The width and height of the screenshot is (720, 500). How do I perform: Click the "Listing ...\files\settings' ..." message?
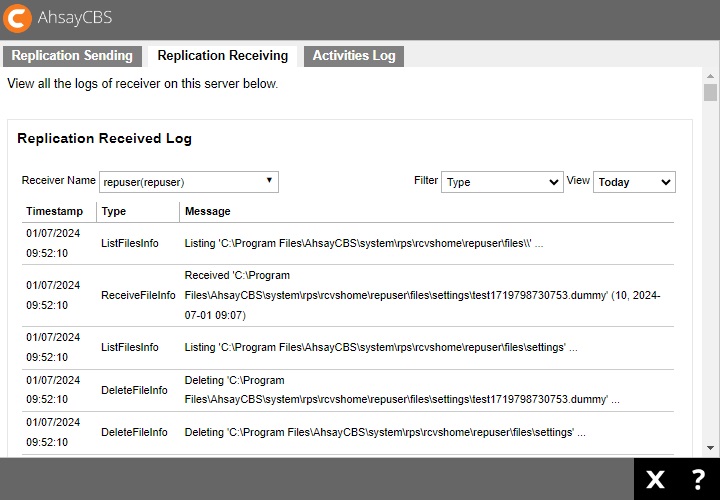click(x=381, y=347)
